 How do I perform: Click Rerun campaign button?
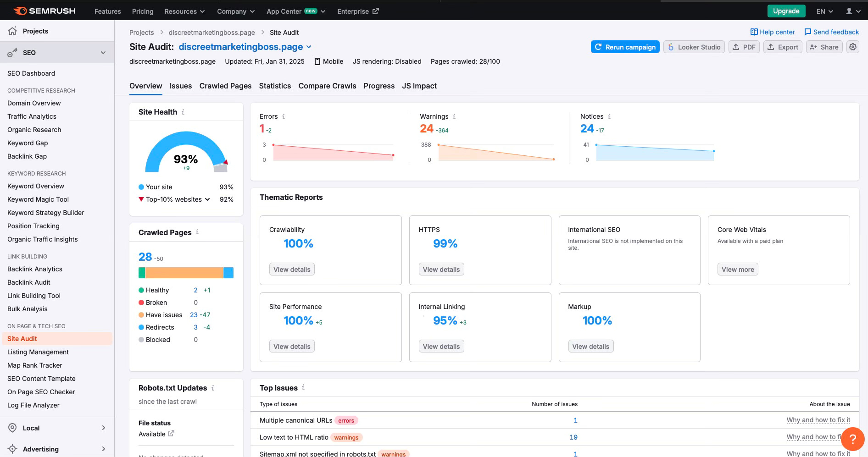625,47
